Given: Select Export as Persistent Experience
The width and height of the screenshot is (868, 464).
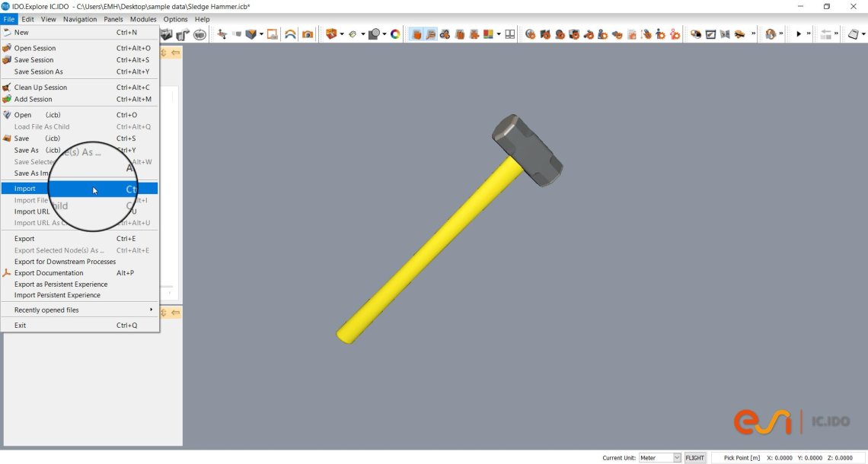Looking at the screenshot, I should pos(80,284).
